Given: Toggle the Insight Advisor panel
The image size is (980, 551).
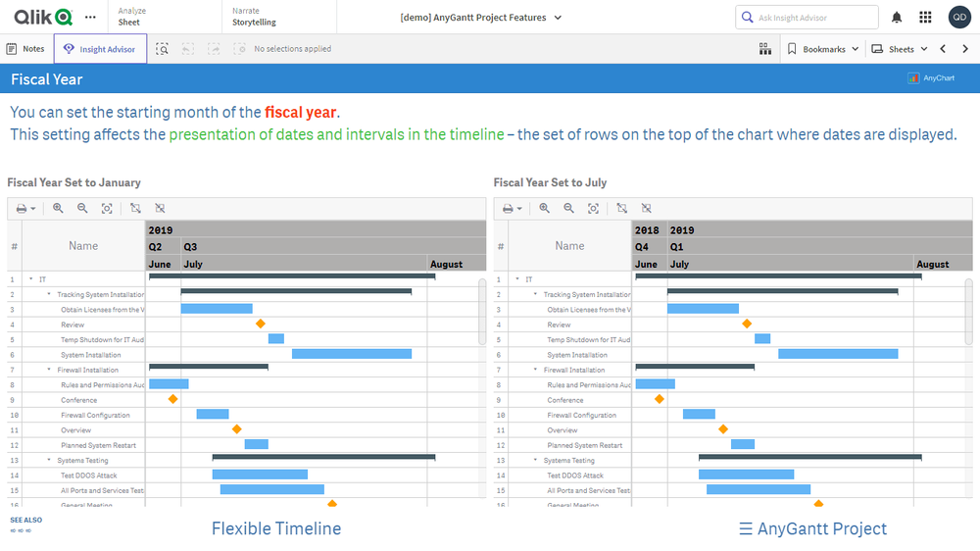Looking at the screenshot, I should click(100, 49).
